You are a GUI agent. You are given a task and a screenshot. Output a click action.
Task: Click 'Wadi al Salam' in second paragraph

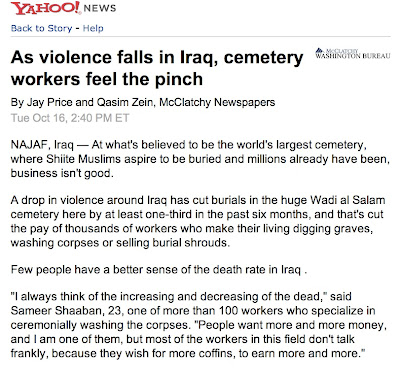[347, 200]
